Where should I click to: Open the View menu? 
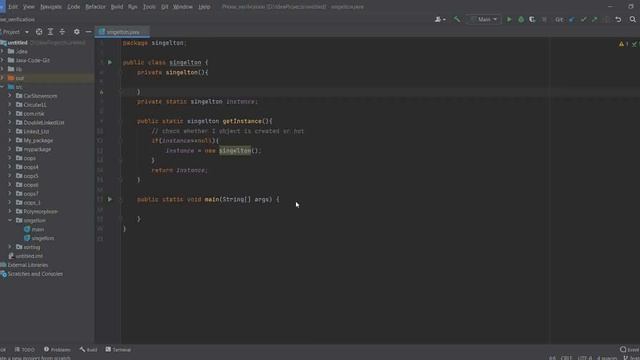tap(29, 7)
